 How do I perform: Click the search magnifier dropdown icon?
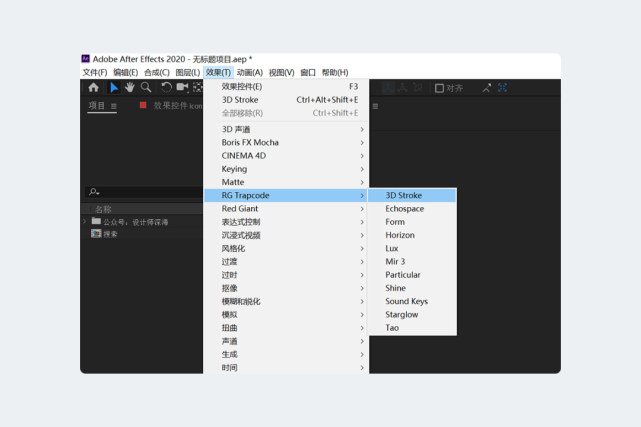click(94, 192)
